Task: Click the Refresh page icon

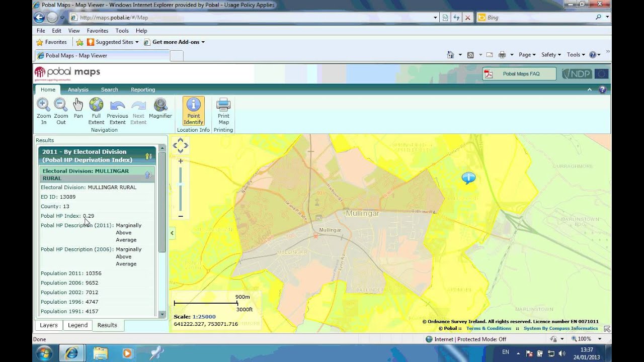Action: click(456, 17)
